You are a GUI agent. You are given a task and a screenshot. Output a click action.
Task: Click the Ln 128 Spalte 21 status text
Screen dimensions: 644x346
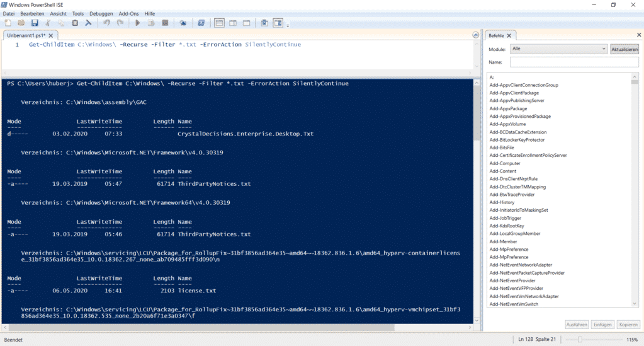pos(537,340)
